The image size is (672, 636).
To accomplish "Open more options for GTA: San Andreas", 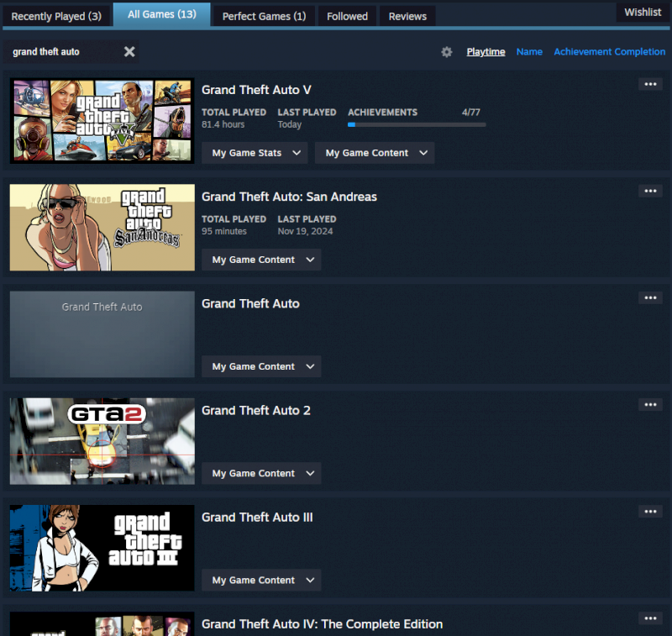I will pos(650,191).
